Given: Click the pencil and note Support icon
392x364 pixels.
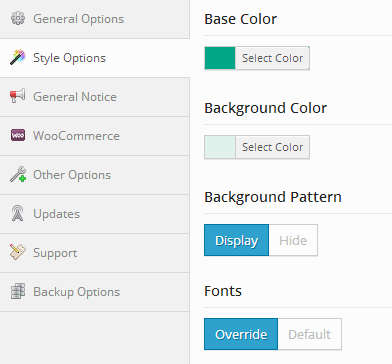Looking at the screenshot, I should [18, 252].
